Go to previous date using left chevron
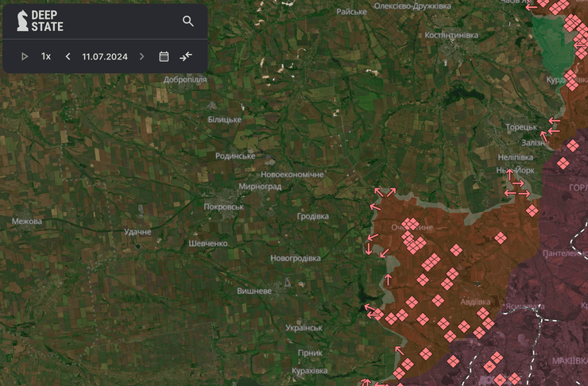This screenshot has height=386, width=588. [x=68, y=56]
